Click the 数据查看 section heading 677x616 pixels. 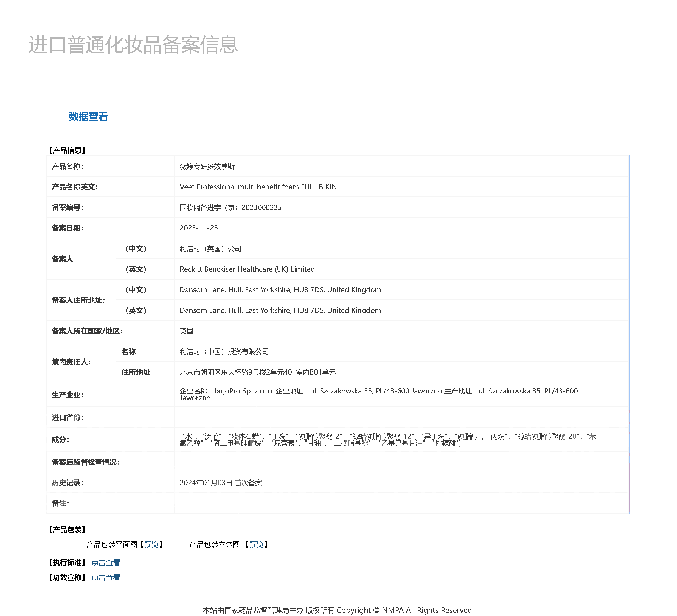88,117
